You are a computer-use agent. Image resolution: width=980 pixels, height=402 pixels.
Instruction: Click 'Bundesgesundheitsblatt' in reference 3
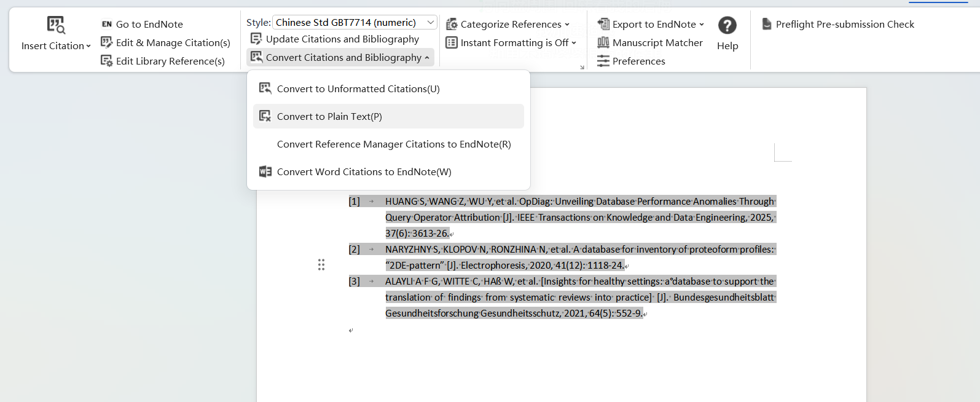724,298
